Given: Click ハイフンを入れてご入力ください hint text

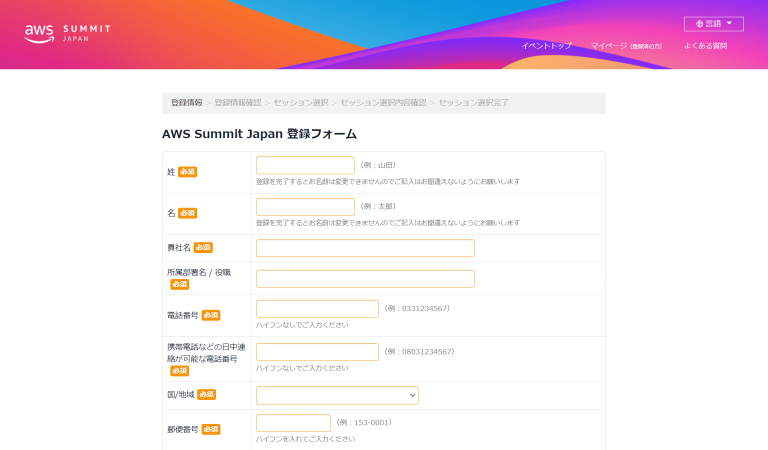Looking at the screenshot, I should coord(306,439).
